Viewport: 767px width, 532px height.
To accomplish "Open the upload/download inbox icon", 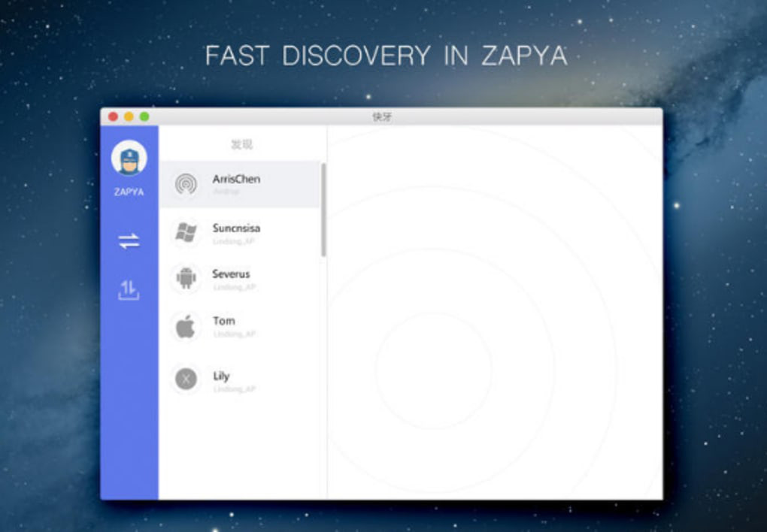I will pos(129,290).
